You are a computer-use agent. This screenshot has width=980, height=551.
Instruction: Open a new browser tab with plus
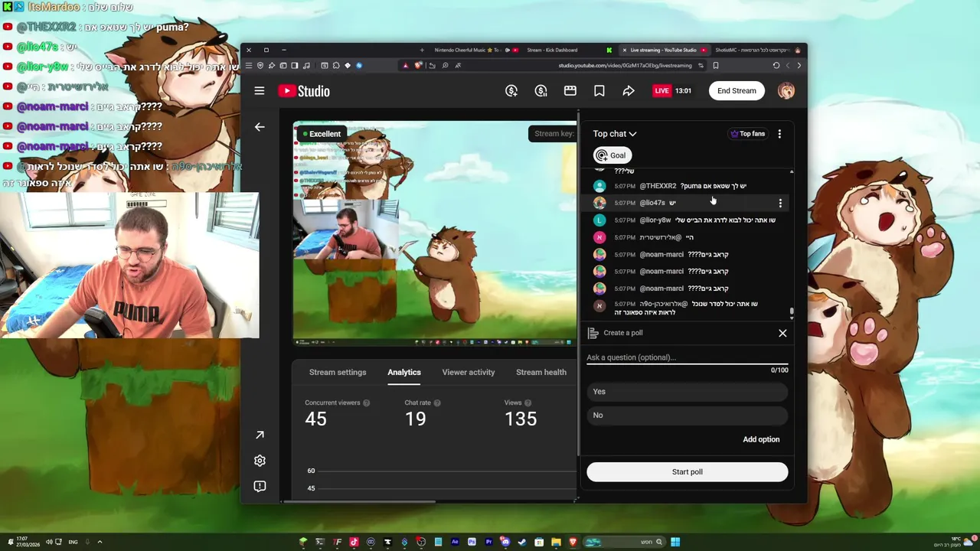click(x=422, y=51)
